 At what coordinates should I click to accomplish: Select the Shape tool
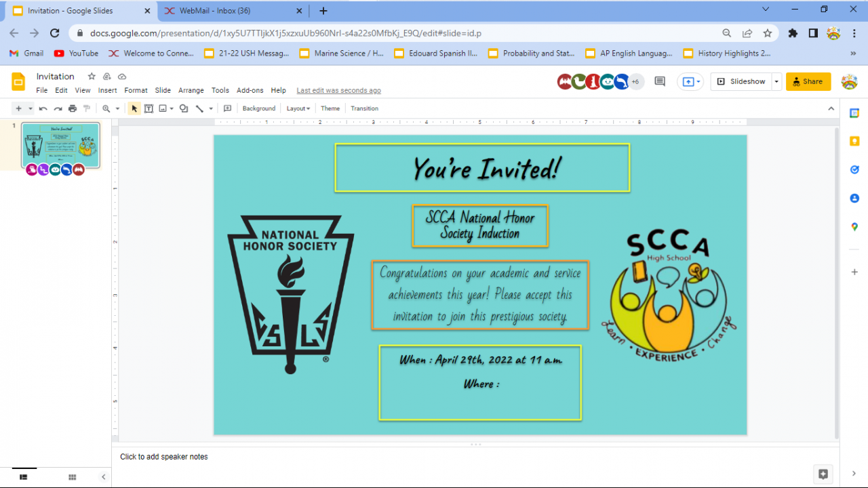[184, 108]
